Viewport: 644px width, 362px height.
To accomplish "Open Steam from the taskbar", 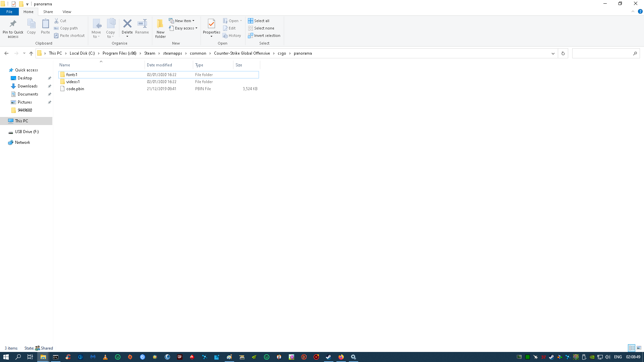I will (328, 357).
